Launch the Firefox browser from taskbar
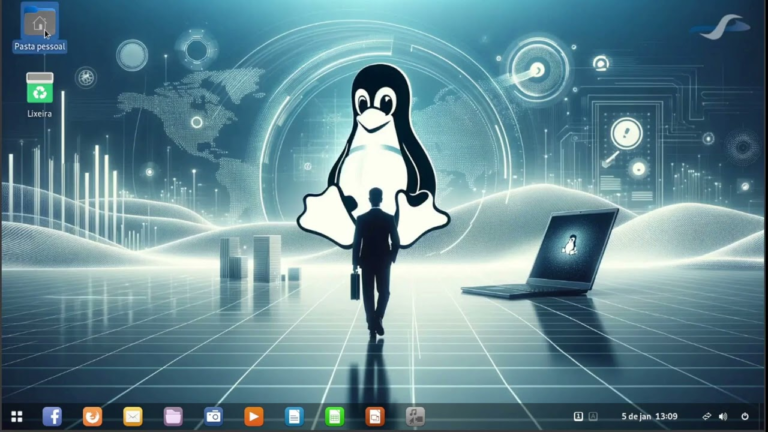 [93, 416]
